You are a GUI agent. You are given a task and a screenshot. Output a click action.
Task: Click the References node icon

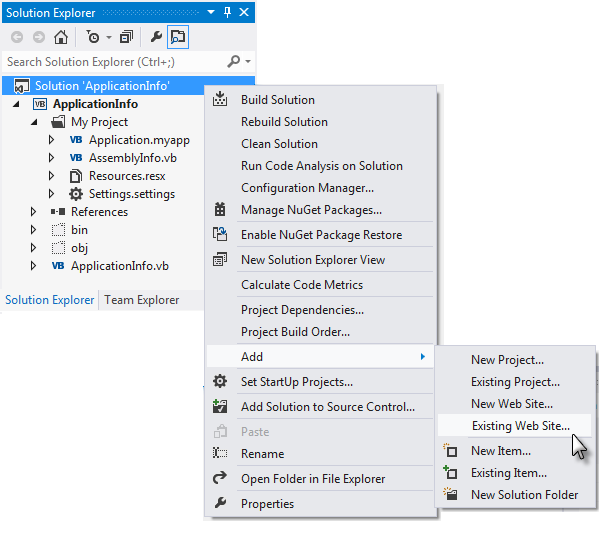[58, 212]
